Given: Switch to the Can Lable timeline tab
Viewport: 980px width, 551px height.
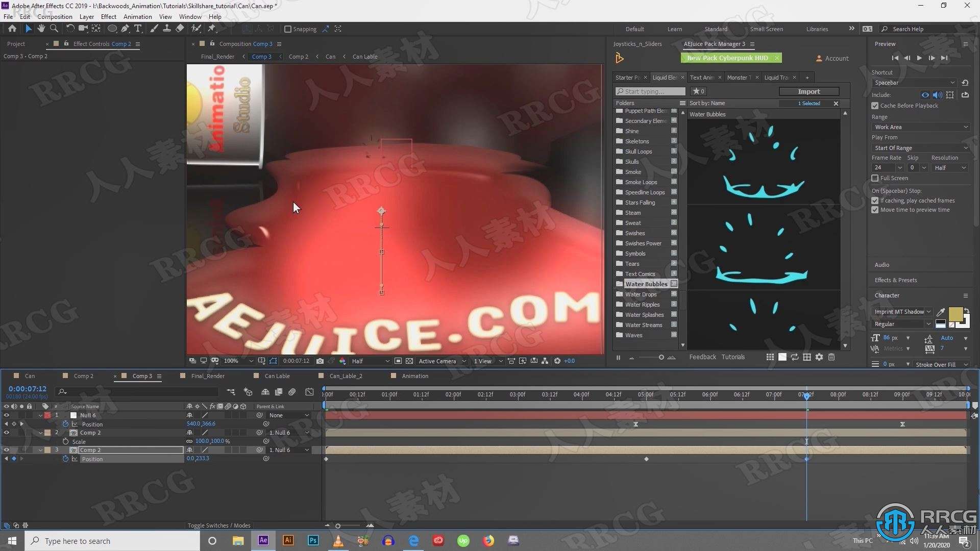Looking at the screenshot, I should tap(277, 376).
